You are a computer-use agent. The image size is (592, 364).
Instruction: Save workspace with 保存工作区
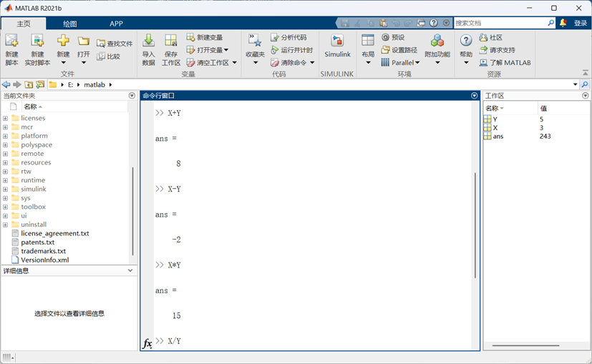pos(170,50)
